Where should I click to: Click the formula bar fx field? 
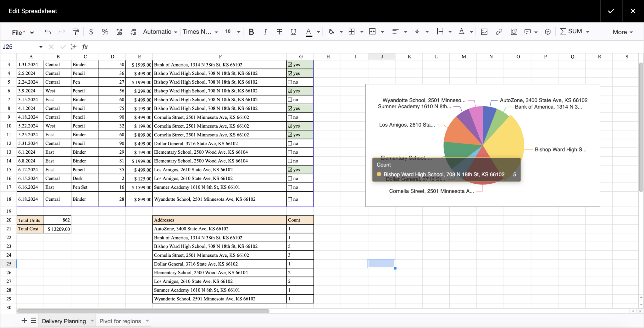coord(85,46)
